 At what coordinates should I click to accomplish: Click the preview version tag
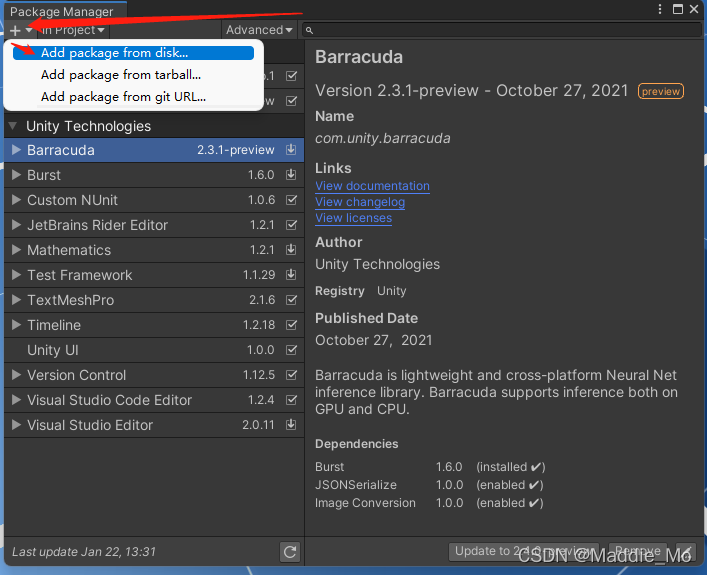tap(661, 91)
